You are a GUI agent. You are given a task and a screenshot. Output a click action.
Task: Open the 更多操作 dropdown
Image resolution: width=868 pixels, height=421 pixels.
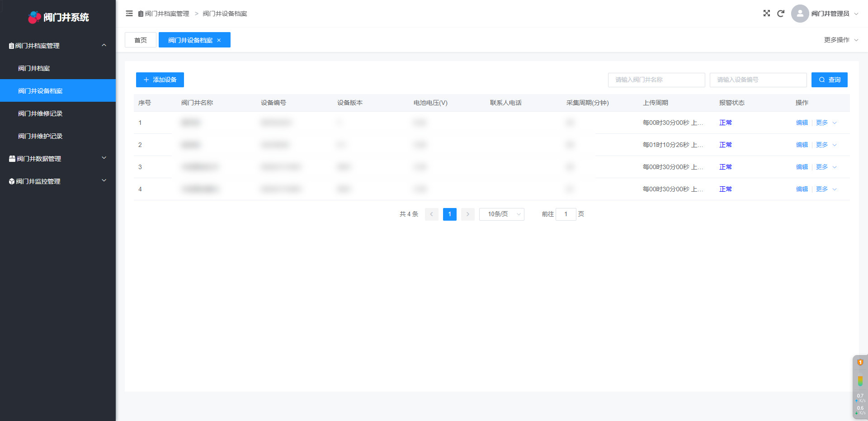click(x=840, y=40)
